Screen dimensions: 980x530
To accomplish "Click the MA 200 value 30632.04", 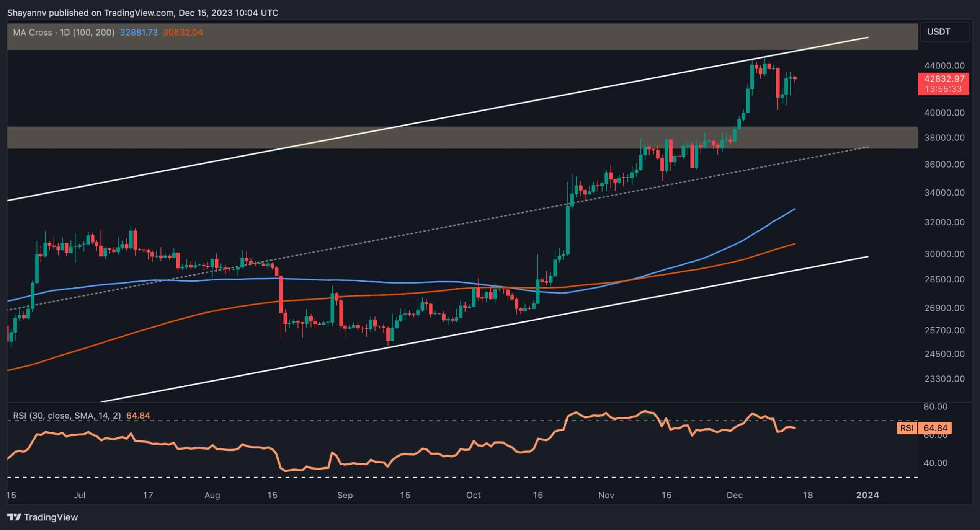I will (x=183, y=33).
